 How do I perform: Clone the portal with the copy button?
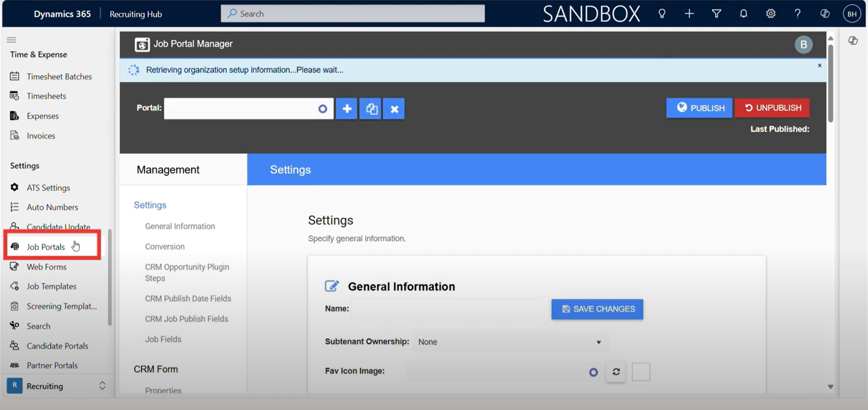coord(371,108)
